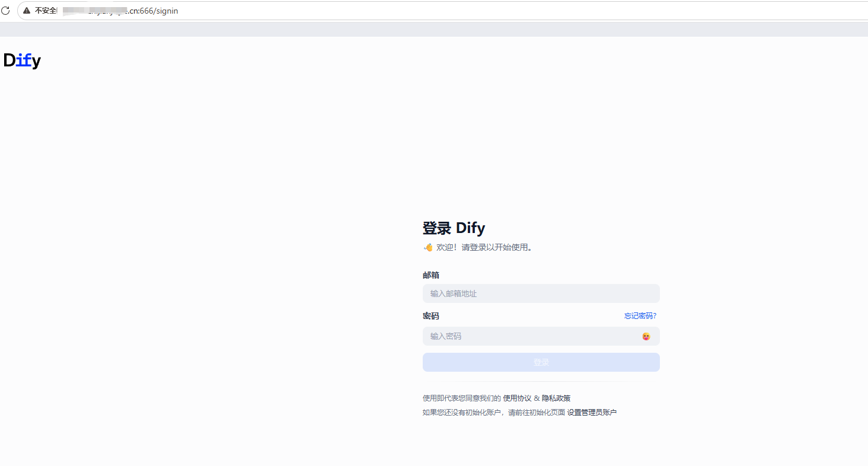The image size is (868, 466).
Task: Click the browser reload icon
Action: [x=5, y=11]
